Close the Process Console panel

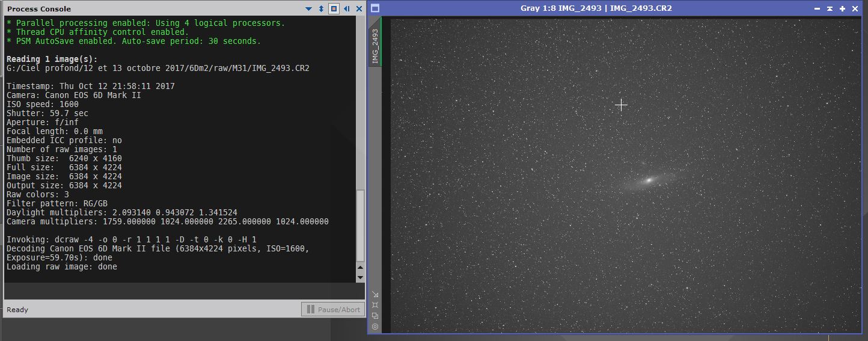click(x=359, y=9)
